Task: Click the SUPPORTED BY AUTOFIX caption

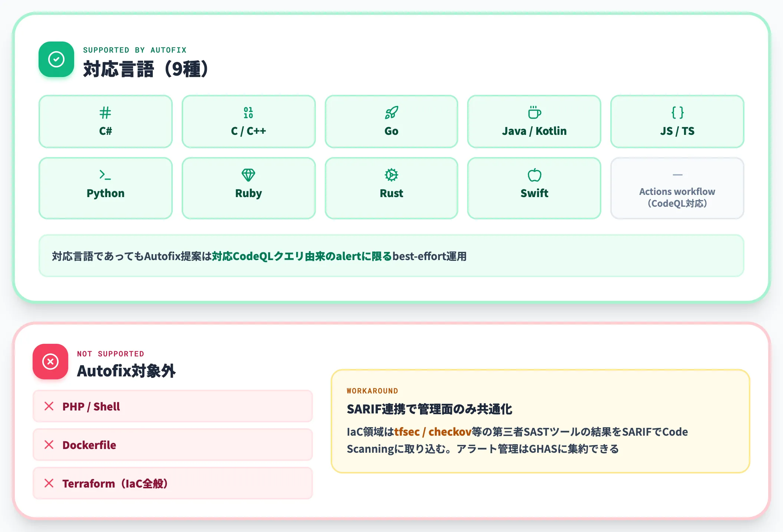Action: pyautogui.click(x=135, y=50)
